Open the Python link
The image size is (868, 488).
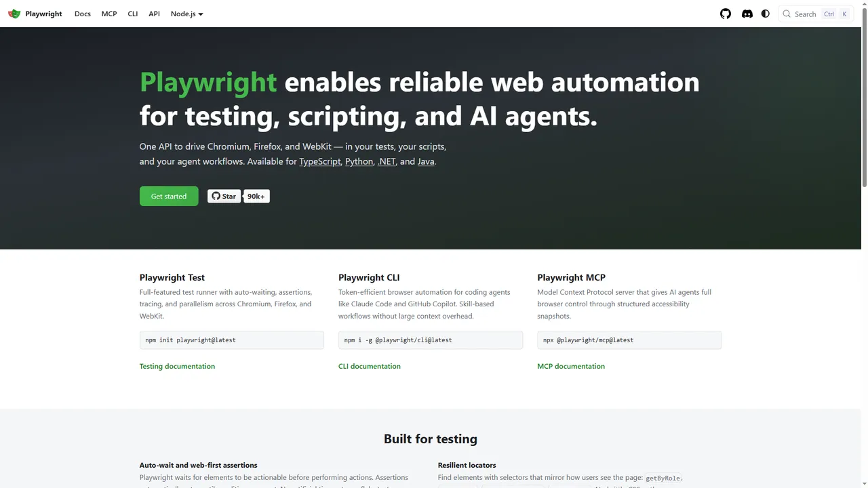coord(359,161)
